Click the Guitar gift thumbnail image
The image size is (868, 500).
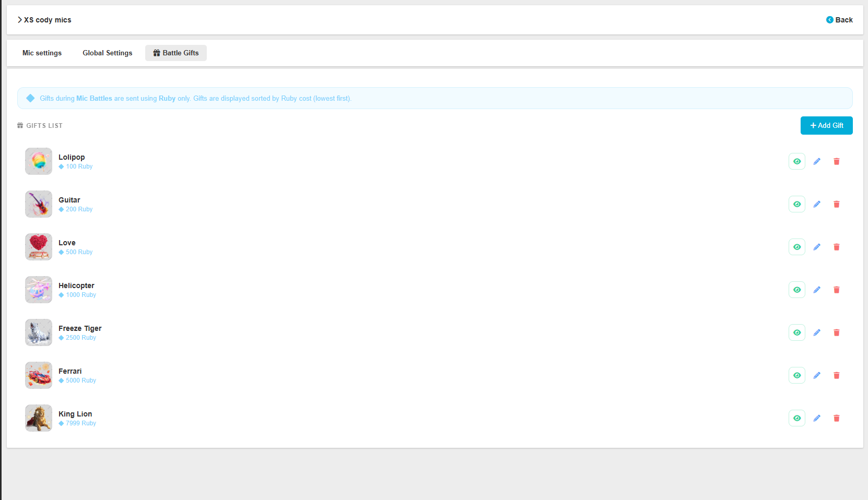click(39, 204)
